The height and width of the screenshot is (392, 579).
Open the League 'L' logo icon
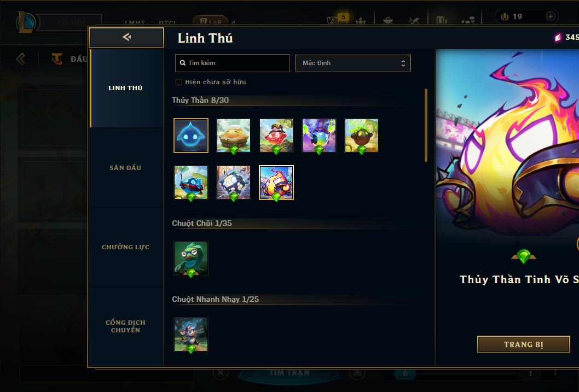click(27, 22)
